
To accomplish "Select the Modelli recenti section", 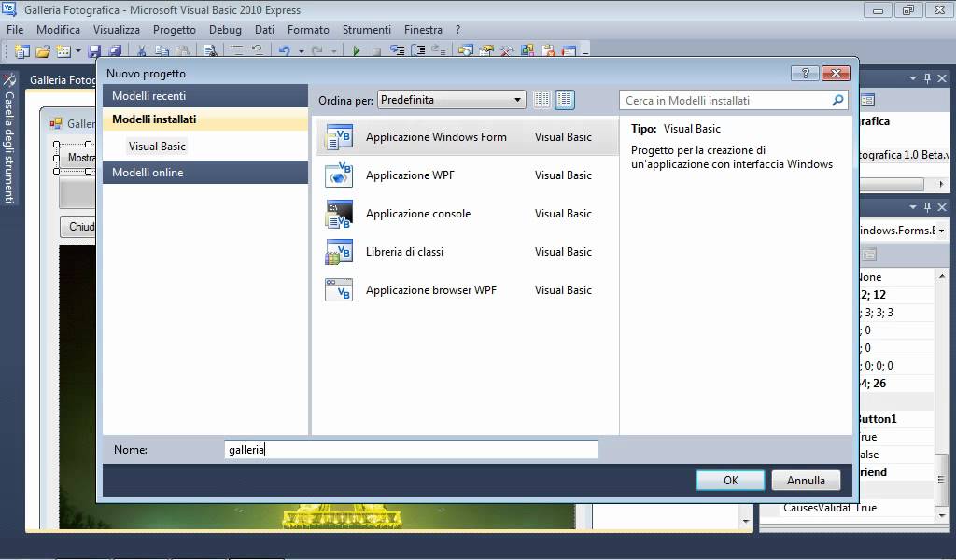I will click(x=205, y=96).
